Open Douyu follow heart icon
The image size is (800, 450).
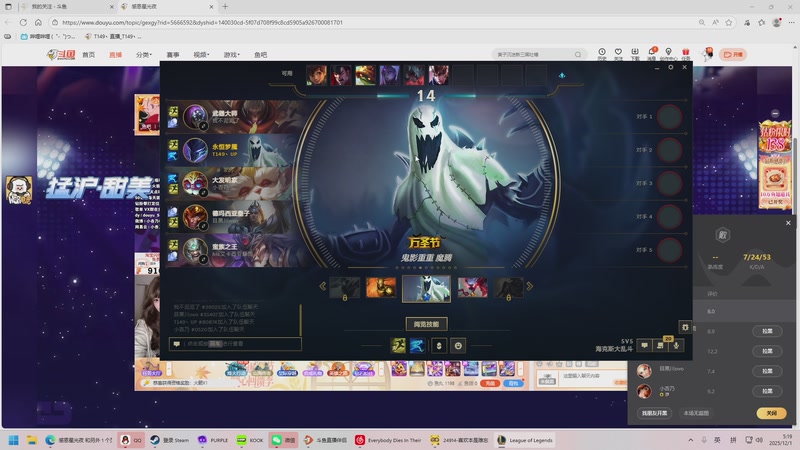coord(618,54)
